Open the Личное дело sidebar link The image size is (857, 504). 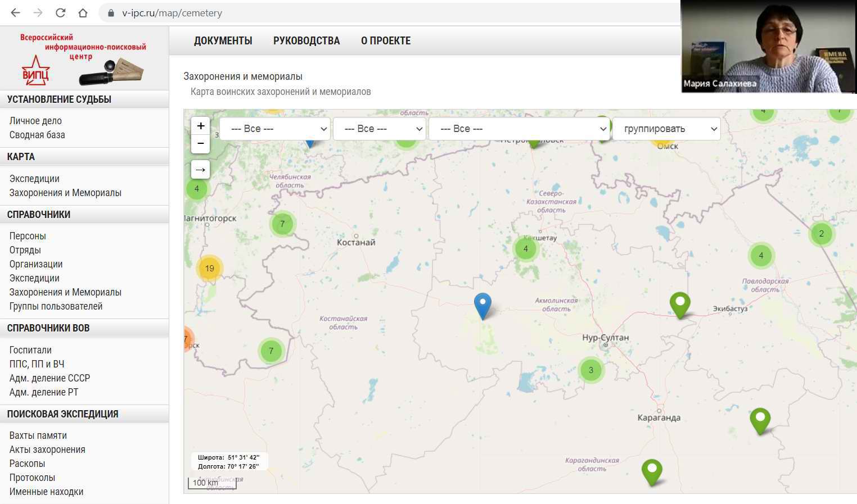pos(35,121)
